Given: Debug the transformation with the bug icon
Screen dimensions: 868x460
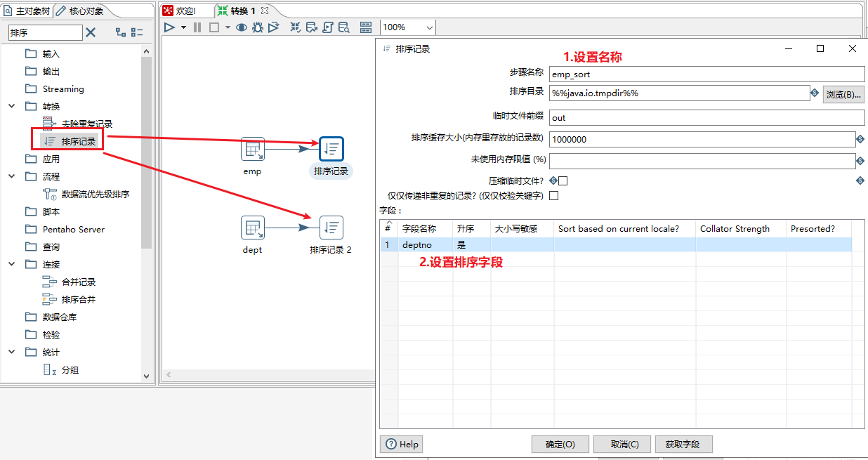Looking at the screenshot, I should click(x=258, y=27).
